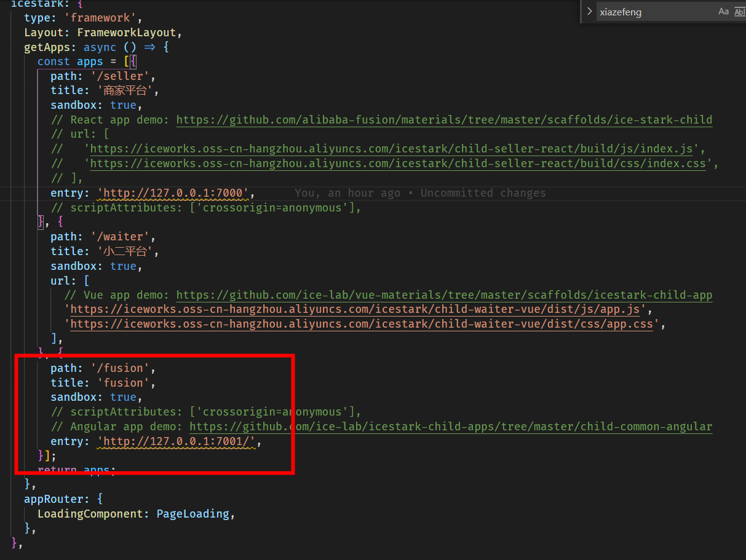The height and width of the screenshot is (560, 746).
Task: Click the find input containing xiazefeng
Action: tap(655, 12)
